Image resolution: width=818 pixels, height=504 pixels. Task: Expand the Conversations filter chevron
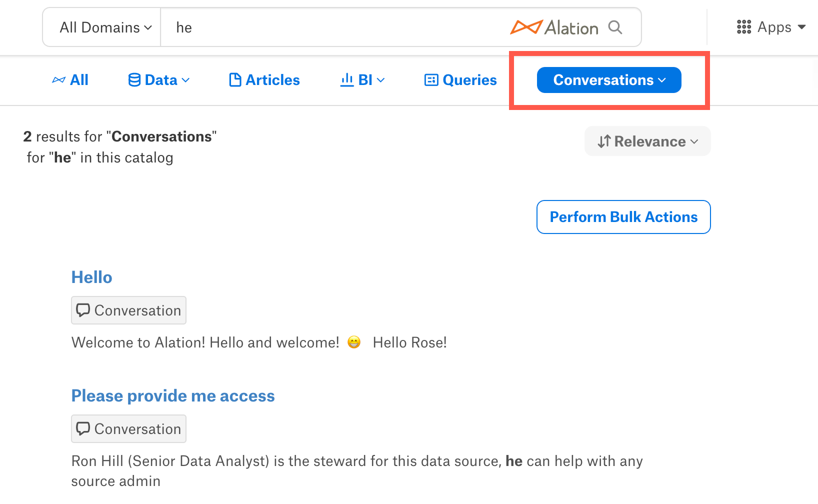pyautogui.click(x=662, y=80)
